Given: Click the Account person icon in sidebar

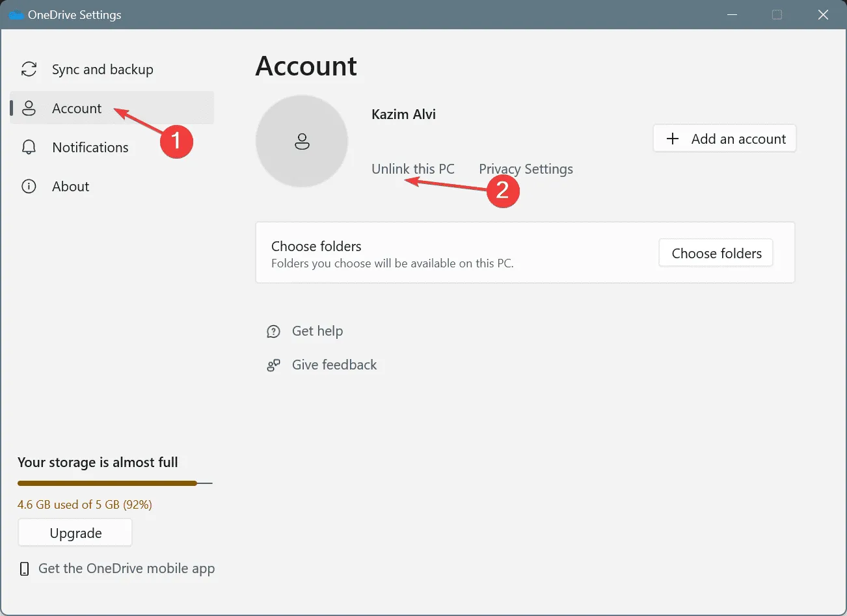Looking at the screenshot, I should tap(29, 108).
